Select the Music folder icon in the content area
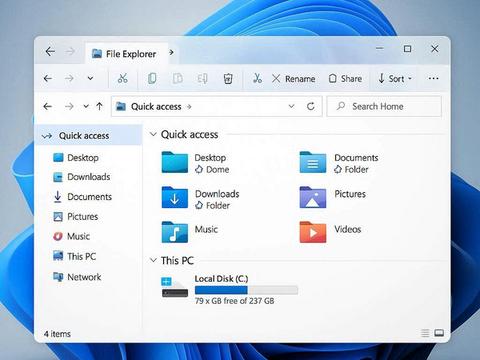Image resolution: width=480 pixels, height=360 pixels. (175, 232)
